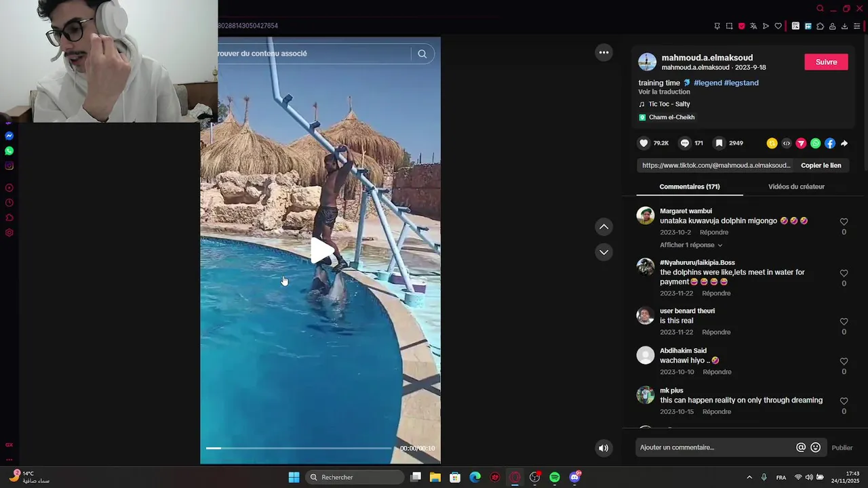868x488 pixels.
Task: Like mk pius's comment
Action: (x=844, y=401)
